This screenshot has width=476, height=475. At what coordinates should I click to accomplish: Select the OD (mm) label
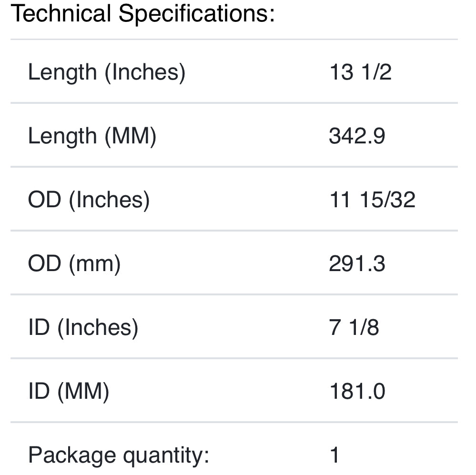(x=74, y=263)
